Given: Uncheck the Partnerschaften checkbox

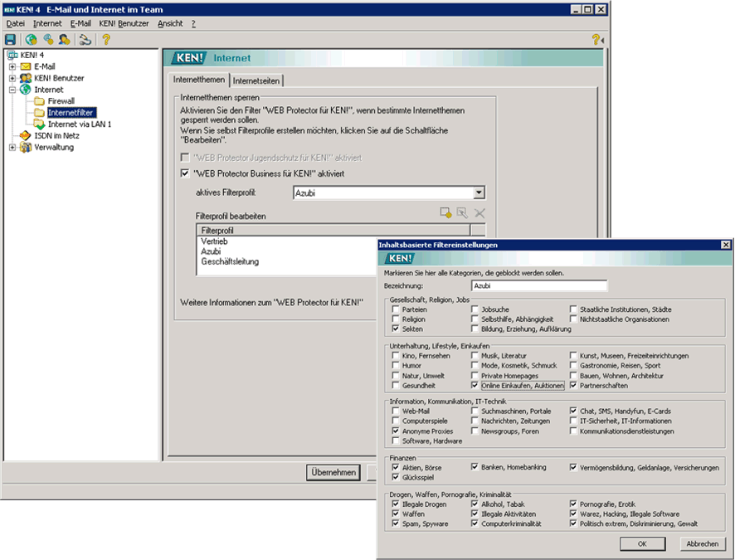Looking at the screenshot, I should pyautogui.click(x=573, y=385).
